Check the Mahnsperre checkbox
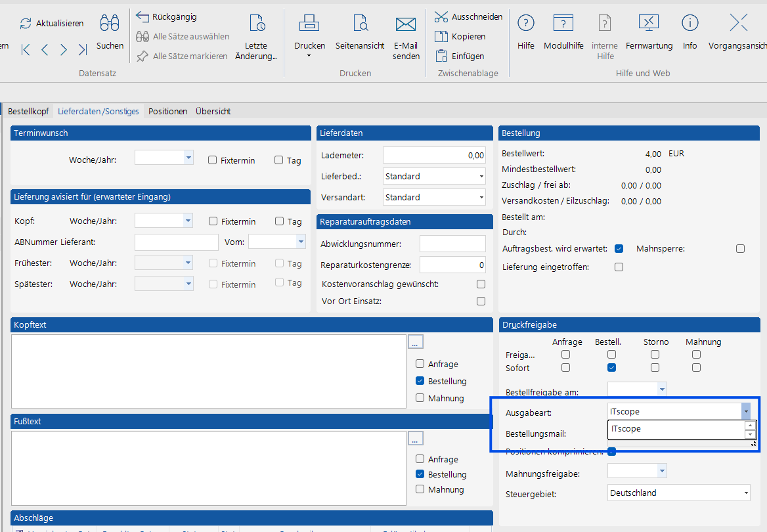 tap(741, 249)
